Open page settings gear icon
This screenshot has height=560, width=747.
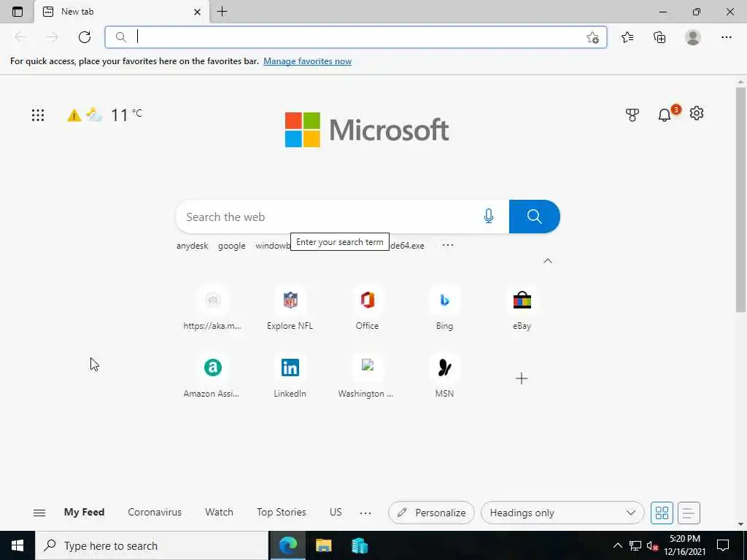(697, 113)
